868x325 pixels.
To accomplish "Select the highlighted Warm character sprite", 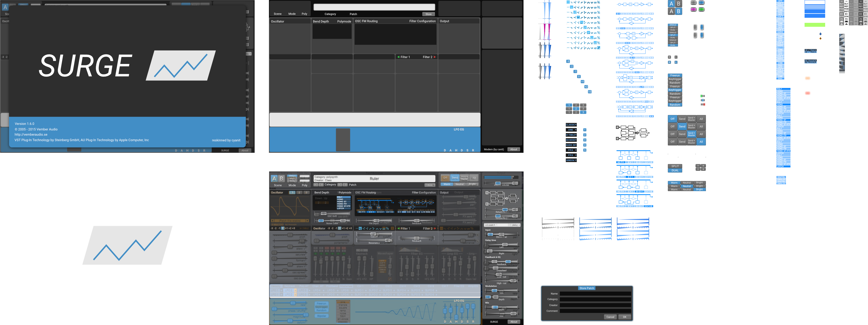I will pos(674,183).
